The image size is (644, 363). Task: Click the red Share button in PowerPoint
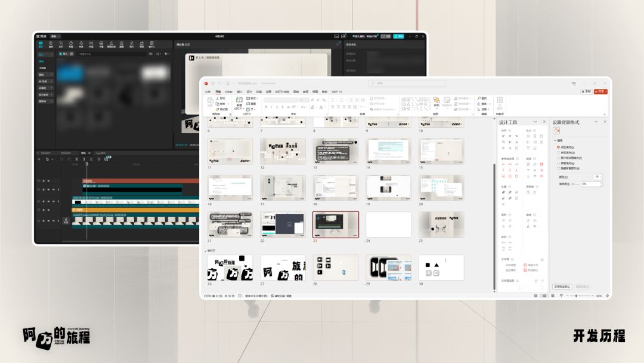(600, 92)
